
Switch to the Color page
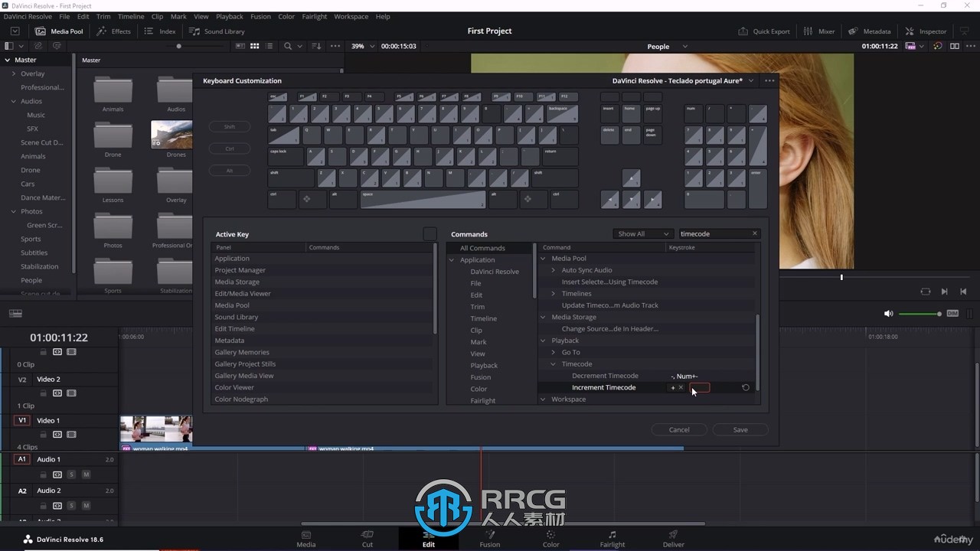[551, 539]
